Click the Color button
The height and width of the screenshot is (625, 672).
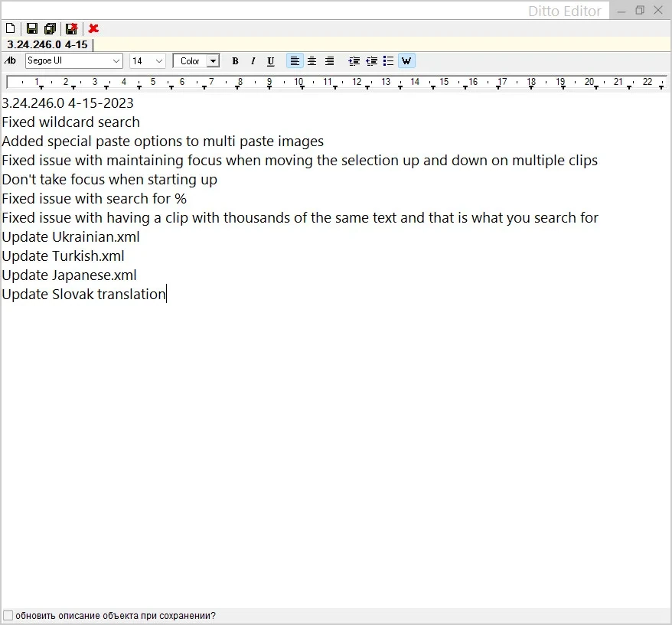click(x=191, y=61)
